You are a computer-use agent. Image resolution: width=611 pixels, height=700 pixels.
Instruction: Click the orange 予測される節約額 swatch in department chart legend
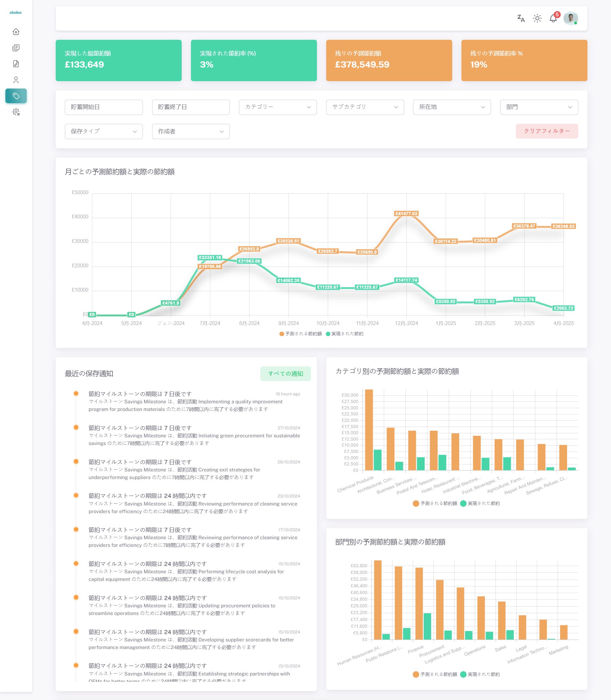point(416,674)
